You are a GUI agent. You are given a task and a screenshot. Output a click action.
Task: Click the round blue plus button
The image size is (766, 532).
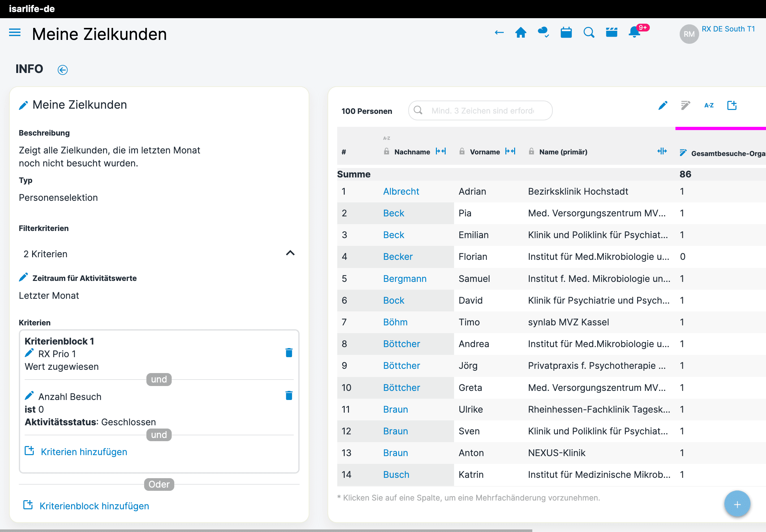pos(737,504)
